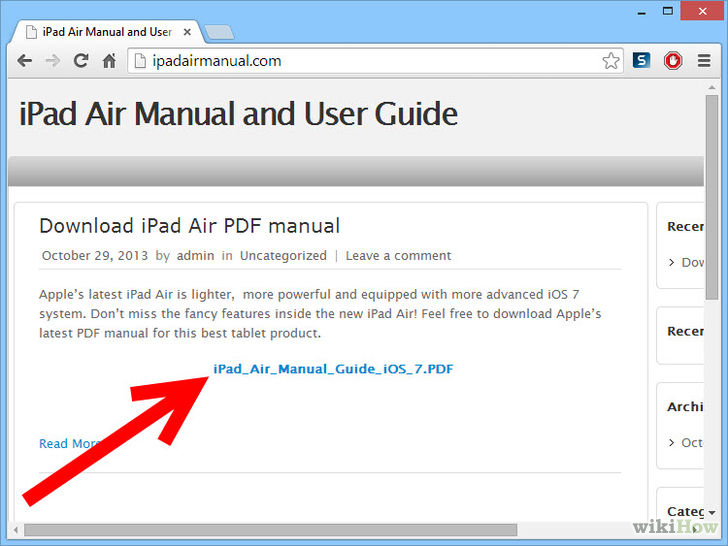Click the forward navigation arrow
The image size is (728, 546).
(52, 61)
